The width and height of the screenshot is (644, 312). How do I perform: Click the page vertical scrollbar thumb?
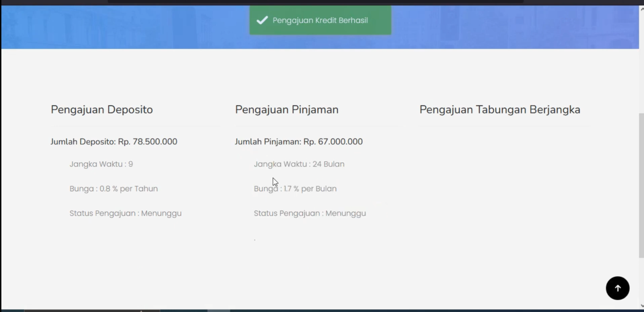pyautogui.click(x=641, y=186)
